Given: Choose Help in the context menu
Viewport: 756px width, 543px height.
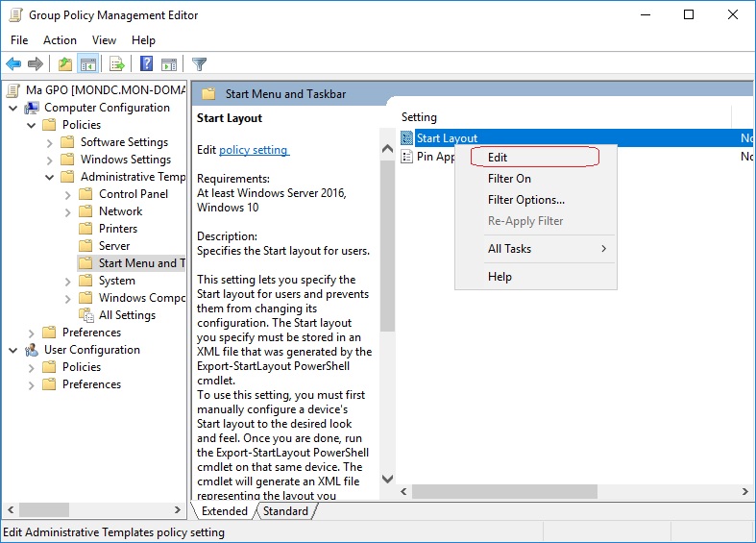Looking at the screenshot, I should pos(535,277).
